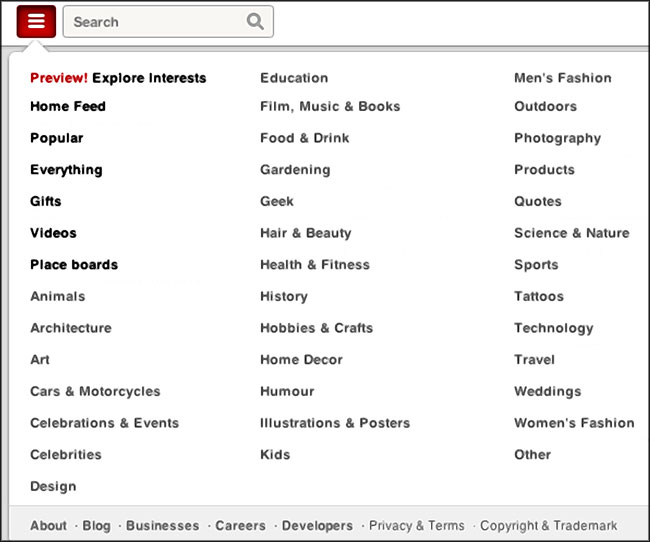
Task: Select the Art category
Action: (x=40, y=360)
